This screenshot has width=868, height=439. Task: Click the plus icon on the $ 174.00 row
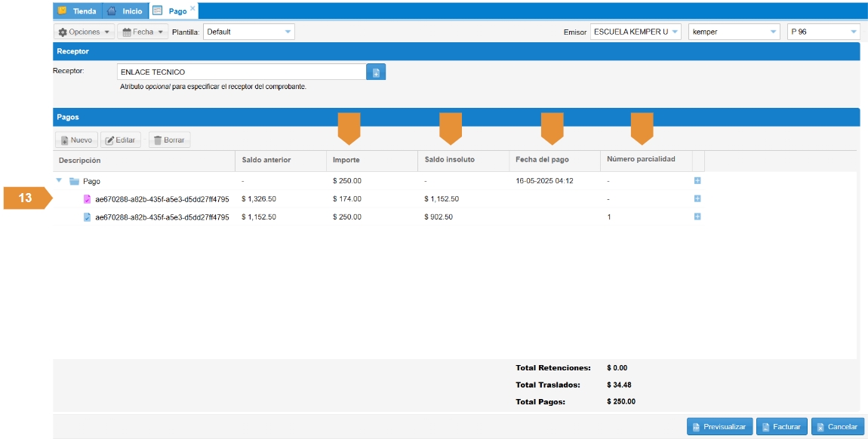(697, 198)
